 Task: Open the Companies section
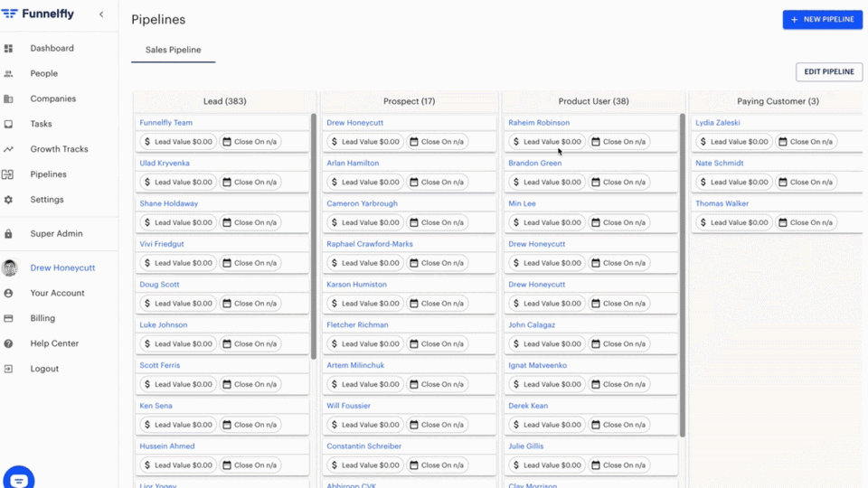pos(53,99)
